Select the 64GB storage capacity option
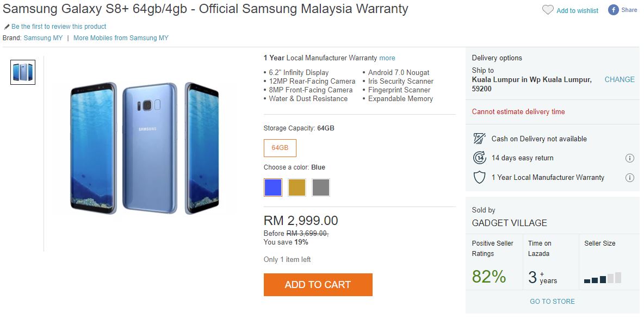644x319 pixels. point(280,148)
